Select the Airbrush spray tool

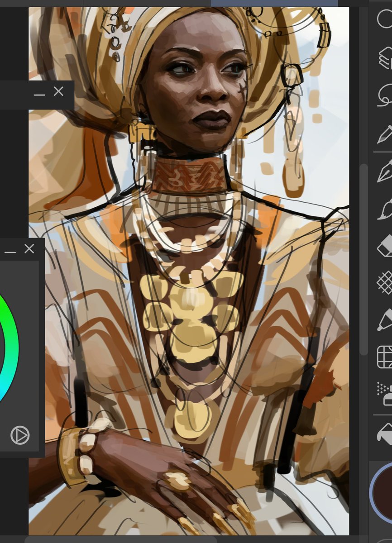[x=385, y=394]
